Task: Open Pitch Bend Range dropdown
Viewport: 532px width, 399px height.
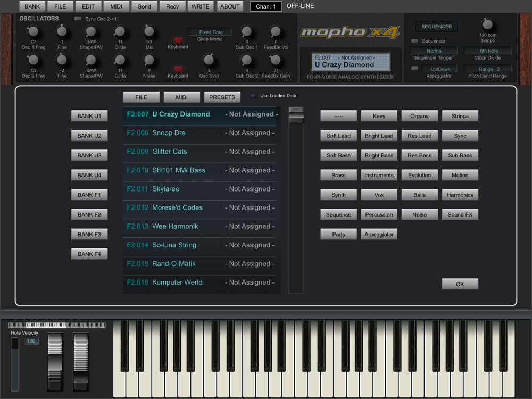Action: [x=488, y=69]
